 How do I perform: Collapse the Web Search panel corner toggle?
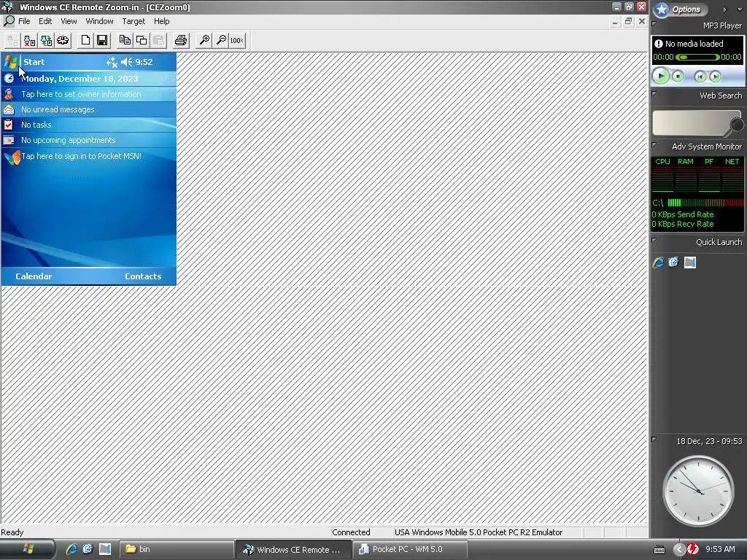pyautogui.click(x=654, y=93)
